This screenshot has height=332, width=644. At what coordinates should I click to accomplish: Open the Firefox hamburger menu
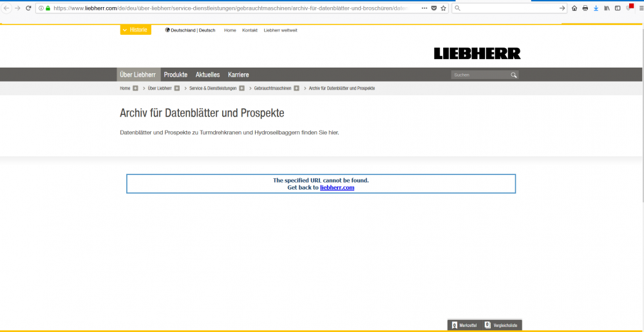pyautogui.click(x=640, y=8)
